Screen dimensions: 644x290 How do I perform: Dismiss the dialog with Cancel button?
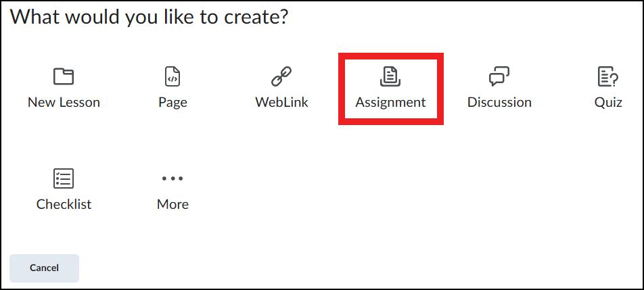coord(44,268)
